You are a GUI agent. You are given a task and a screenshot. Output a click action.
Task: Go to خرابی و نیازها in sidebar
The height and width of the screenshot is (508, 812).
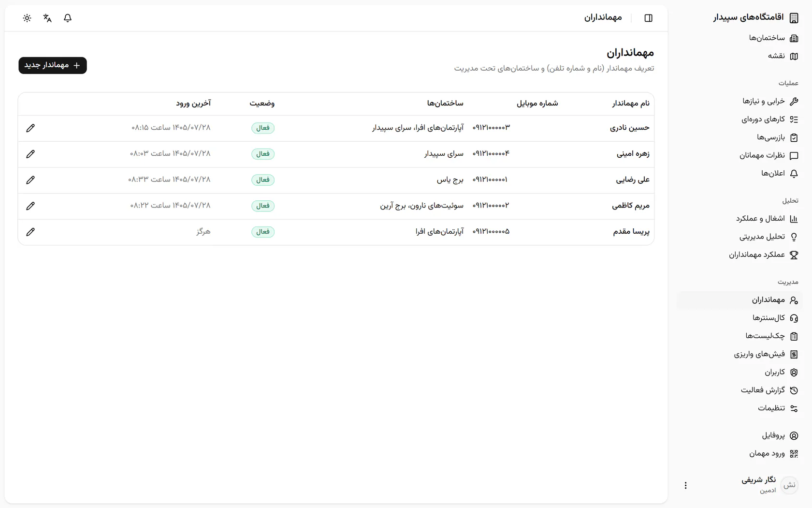tap(739, 101)
